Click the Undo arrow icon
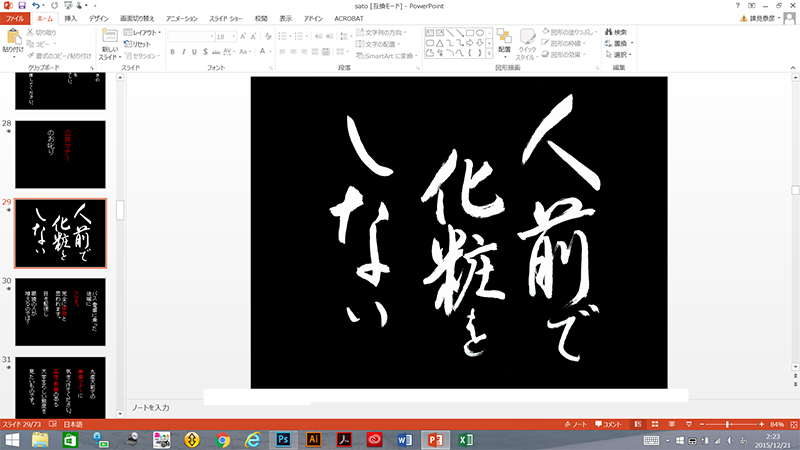 36,6
